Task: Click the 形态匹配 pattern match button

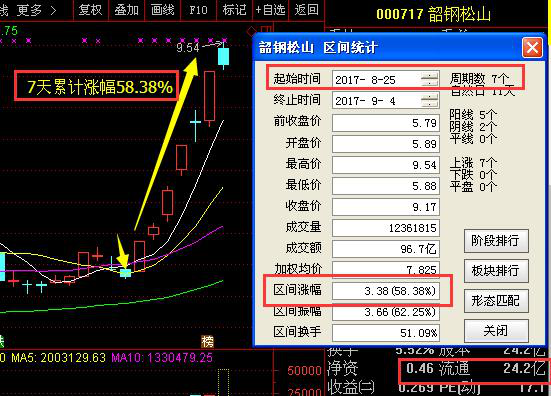Action: pos(496,301)
